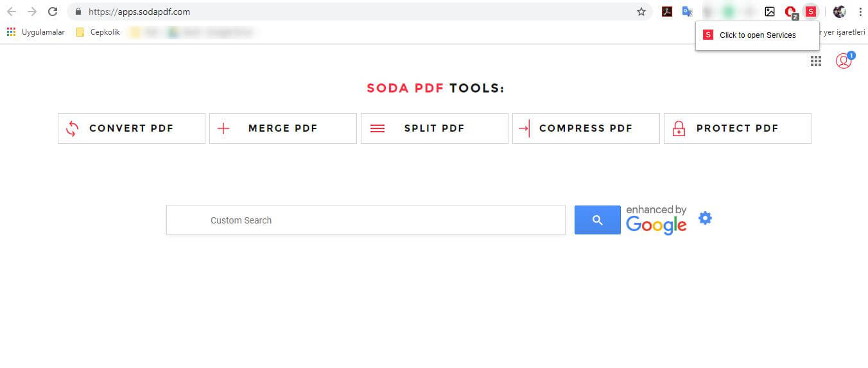Click the Soda PDF extension icon
The height and width of the screenshot is (368, 868).
811,12
